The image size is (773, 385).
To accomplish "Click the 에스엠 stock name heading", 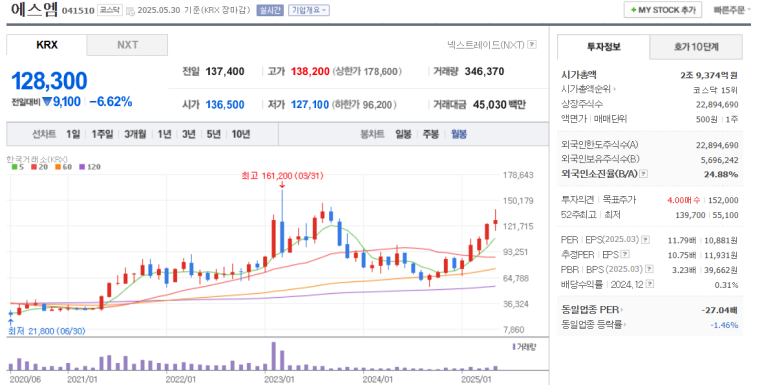I will (x=33, y=10).
